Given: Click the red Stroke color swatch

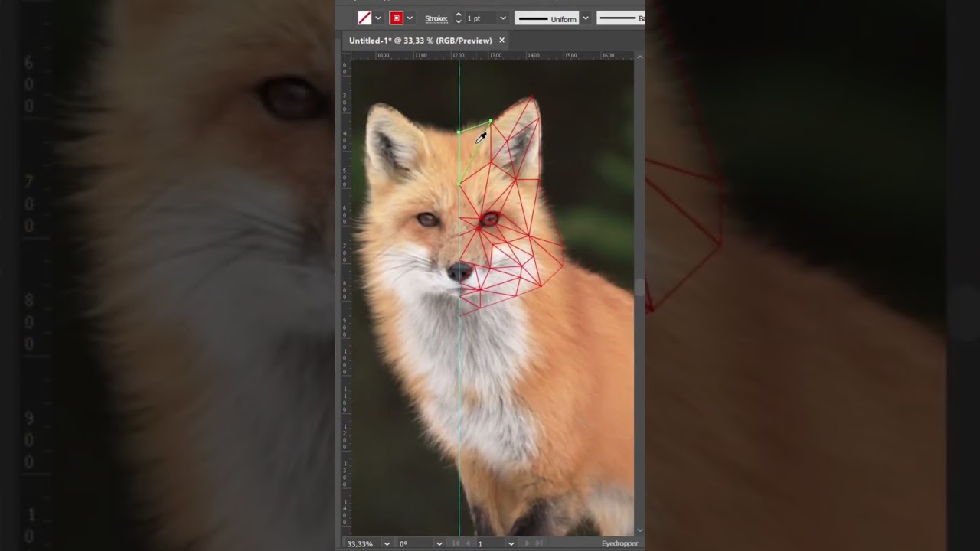Looking at the screenshot, I should pos(397,18).
